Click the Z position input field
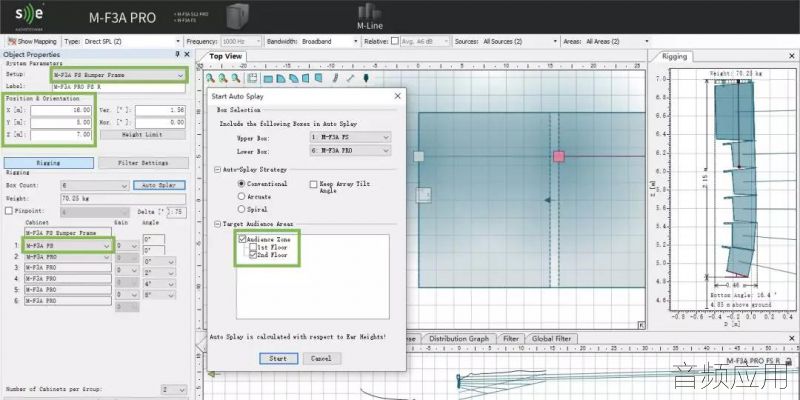The height and width of the screenshot is (400, 800). pos(61,135)
